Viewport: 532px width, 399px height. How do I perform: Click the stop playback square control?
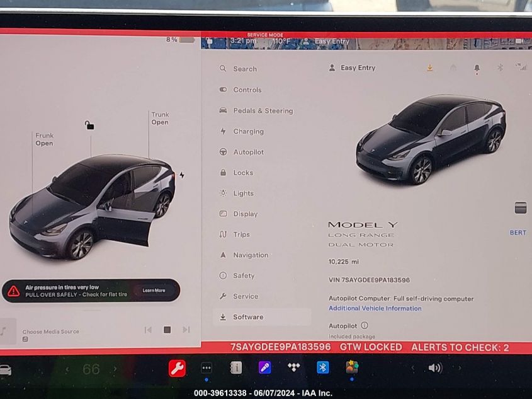[x=166, y=329]
